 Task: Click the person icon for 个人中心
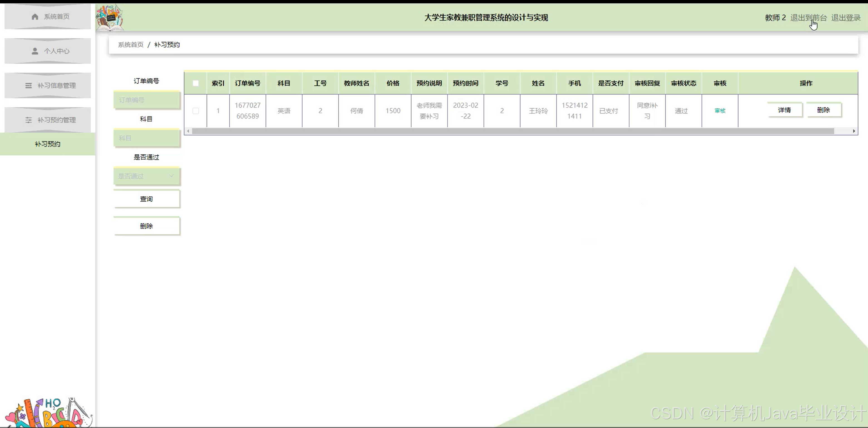[x=35, y=51]
